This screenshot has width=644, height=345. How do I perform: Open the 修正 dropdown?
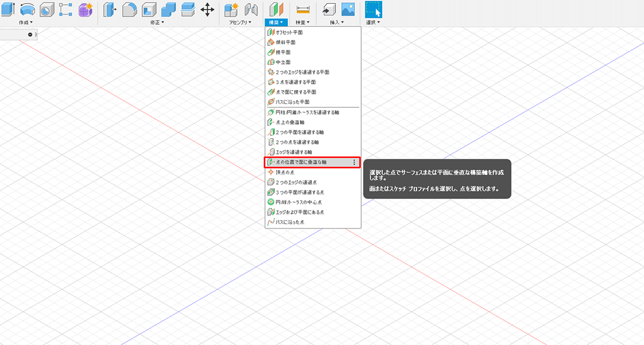(x=158, y=23)
